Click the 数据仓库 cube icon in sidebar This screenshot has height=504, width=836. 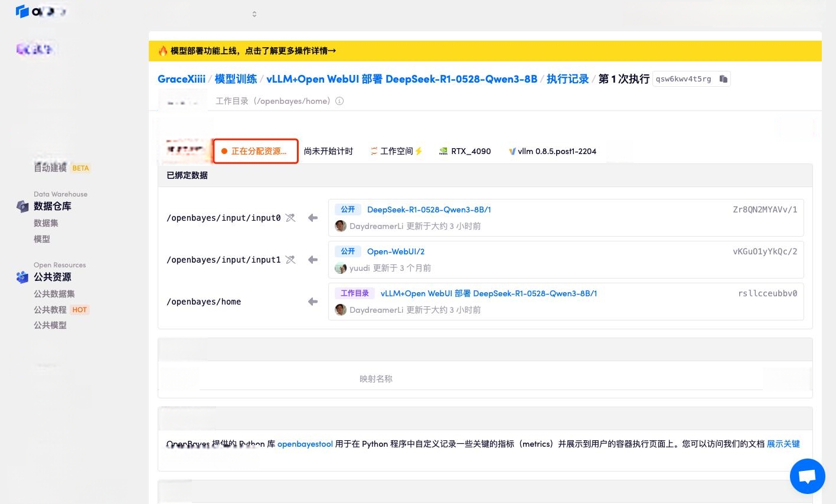22,206
